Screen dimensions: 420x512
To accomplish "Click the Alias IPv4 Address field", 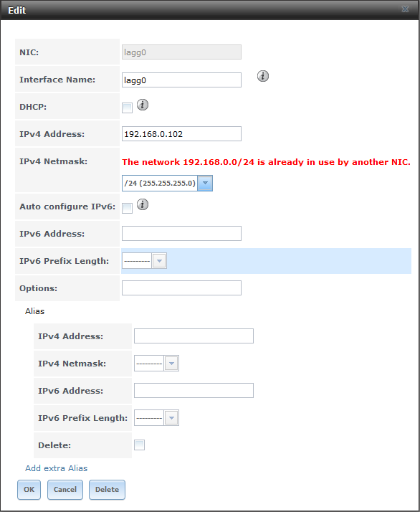I will [x=194, y=336].
